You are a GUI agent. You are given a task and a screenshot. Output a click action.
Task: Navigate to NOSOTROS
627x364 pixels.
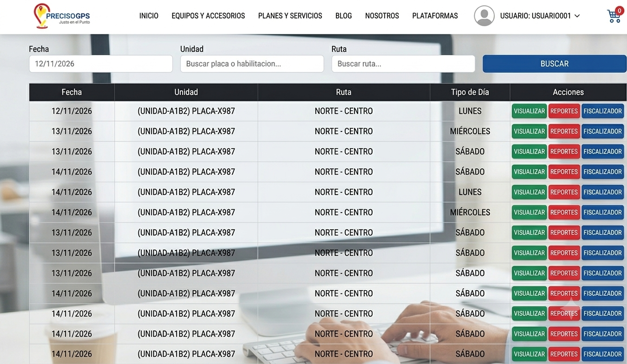click(382, 16)
